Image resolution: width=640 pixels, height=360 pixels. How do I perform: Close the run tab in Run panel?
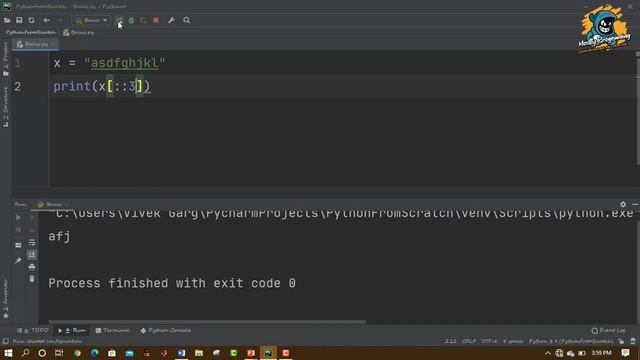tap(67, 204)
